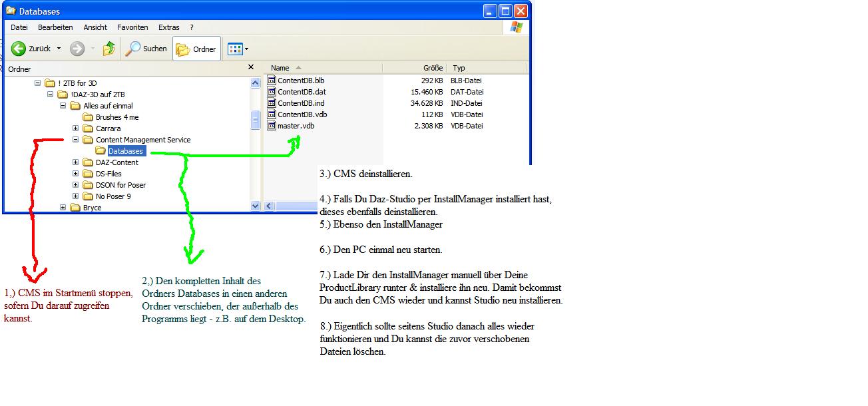868x406 pixels.
Task: Open the Extras menu
Action: (169, 27)
